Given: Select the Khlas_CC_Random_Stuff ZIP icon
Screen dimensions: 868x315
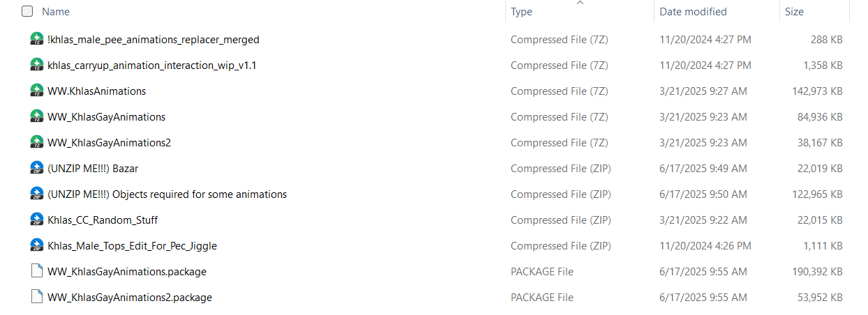Looking at the screenshot, I should 37,220.
